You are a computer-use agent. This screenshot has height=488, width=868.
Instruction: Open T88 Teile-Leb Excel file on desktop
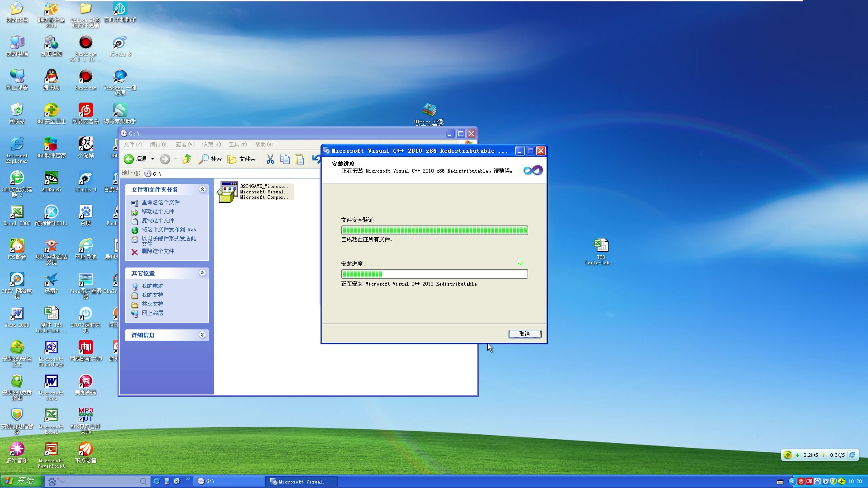coord(601,251)
